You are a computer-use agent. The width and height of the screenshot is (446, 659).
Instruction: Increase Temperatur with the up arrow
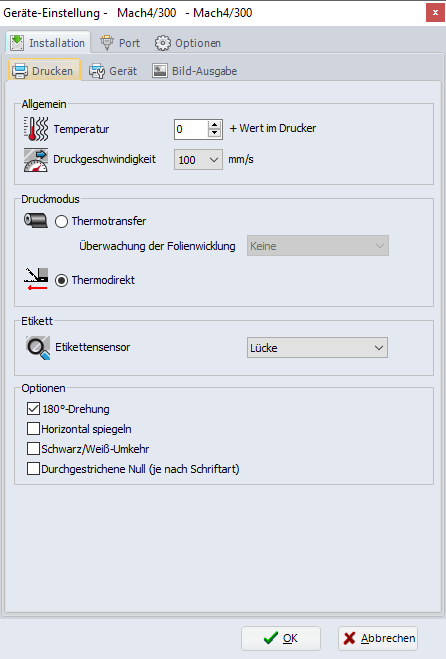214,125
